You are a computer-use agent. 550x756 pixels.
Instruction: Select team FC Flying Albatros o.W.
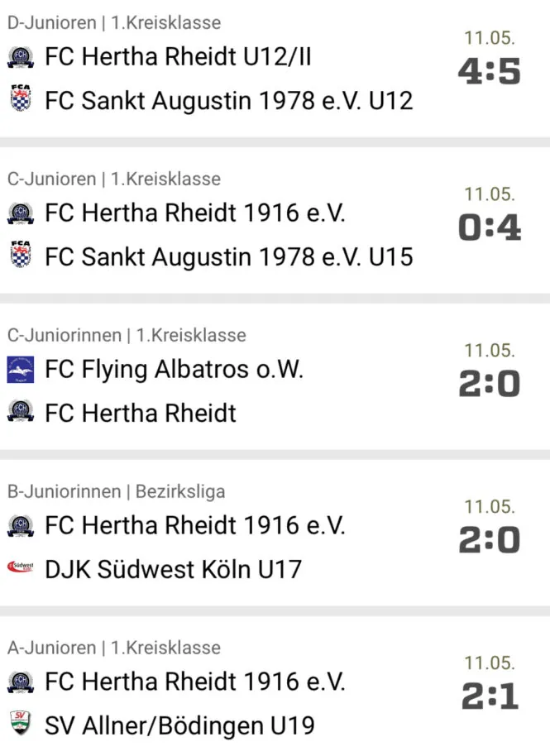point(174,371)
